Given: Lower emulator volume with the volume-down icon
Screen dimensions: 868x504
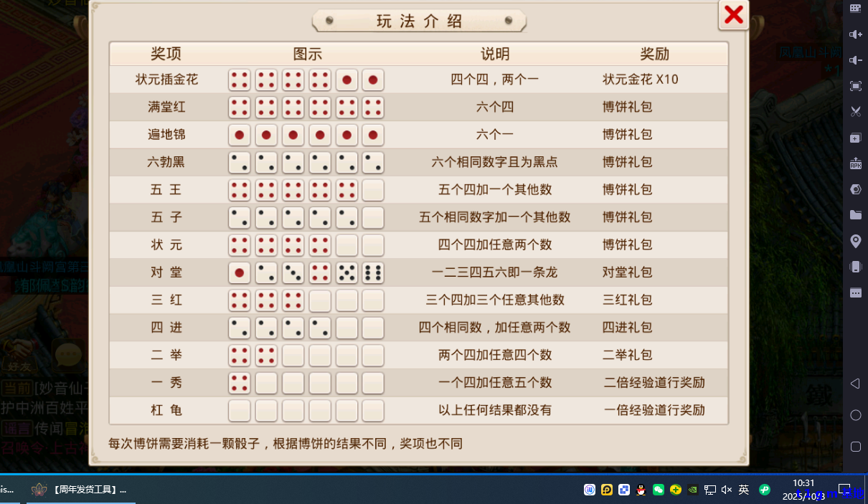Looking at the screenshot, I should coord(855,60).
